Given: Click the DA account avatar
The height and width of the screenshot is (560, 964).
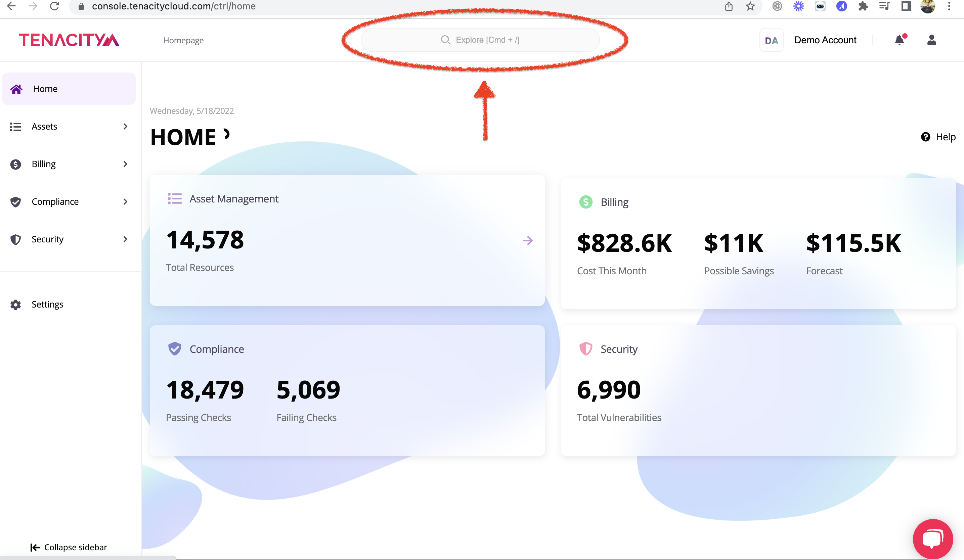Looking at the screenshot, I should click(771, 40).
